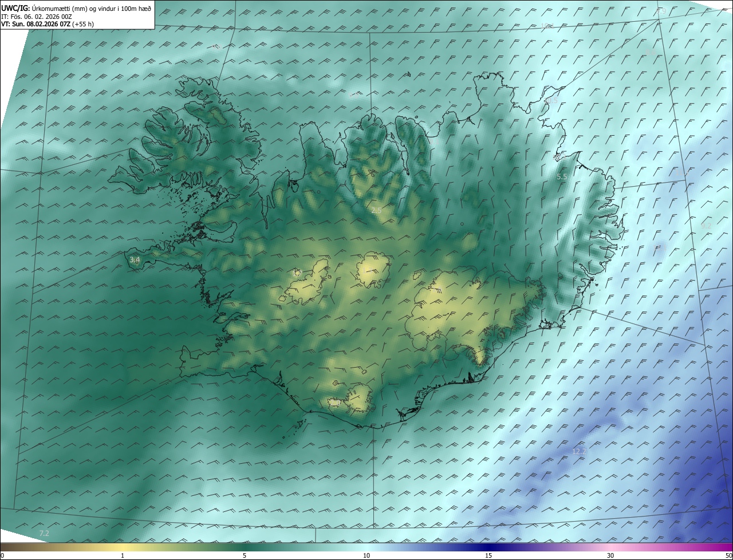Click the 1 tick on the color scale
Screen dimensions: 733x560
coord(123,555)
